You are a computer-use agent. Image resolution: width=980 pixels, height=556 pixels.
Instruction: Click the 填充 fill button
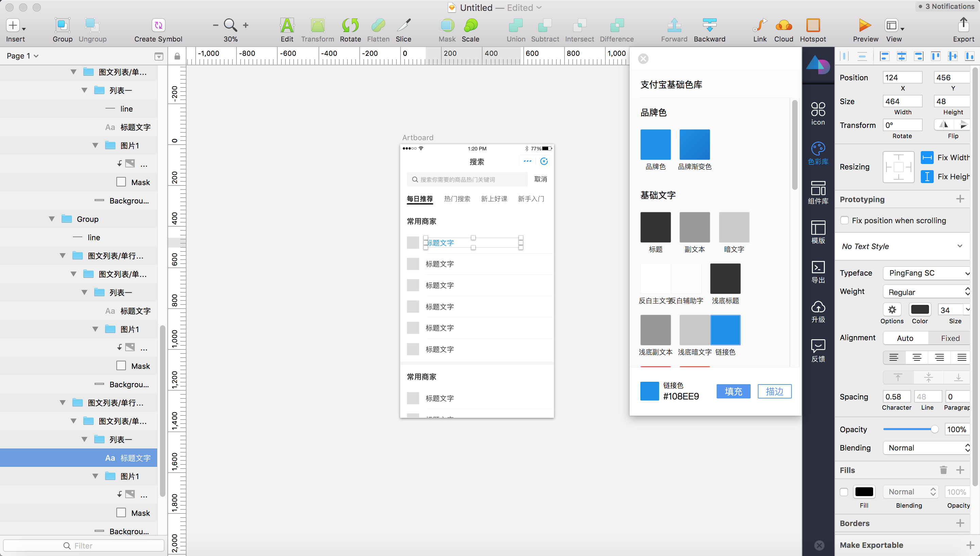(733, 391)
